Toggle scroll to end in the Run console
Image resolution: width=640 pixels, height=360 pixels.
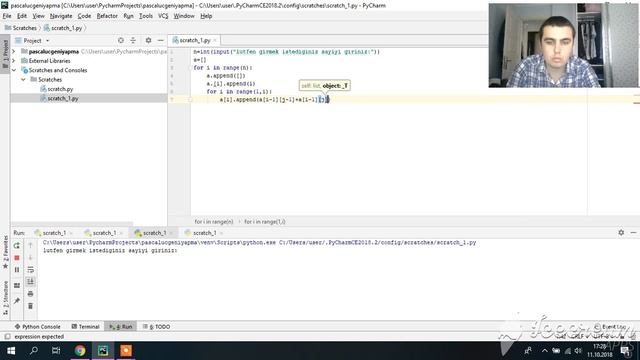point(30,282)
